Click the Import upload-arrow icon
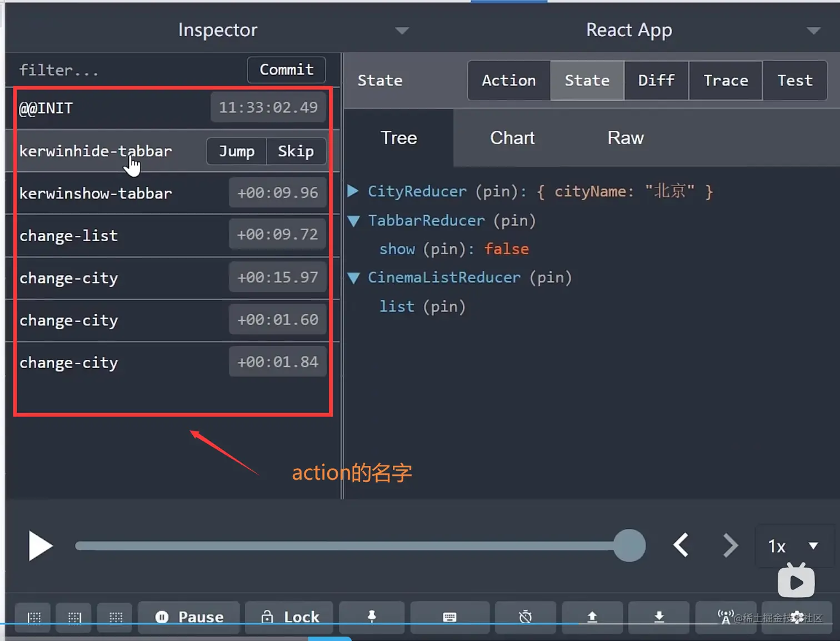 coord(592,617)
